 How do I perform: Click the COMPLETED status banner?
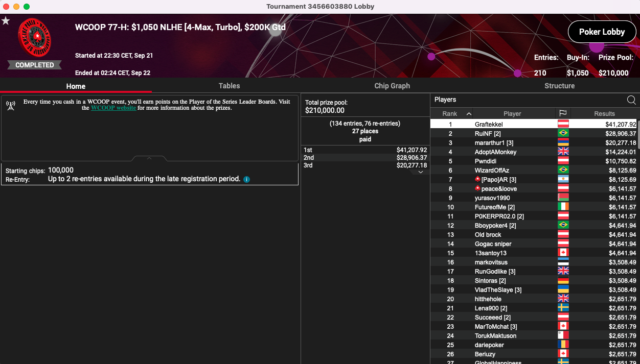[x=35, y=65]
